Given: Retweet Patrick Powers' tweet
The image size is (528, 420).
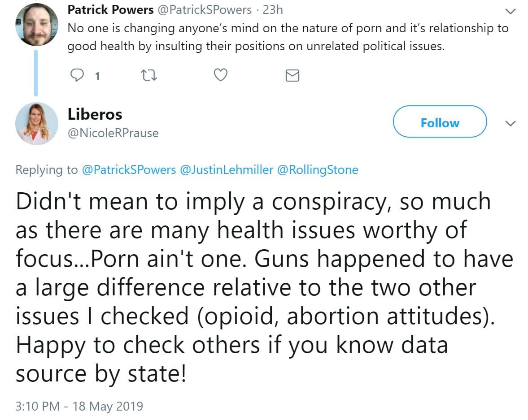Looking at the screenshot, I should pyautogui.click(x=148, y=76).
